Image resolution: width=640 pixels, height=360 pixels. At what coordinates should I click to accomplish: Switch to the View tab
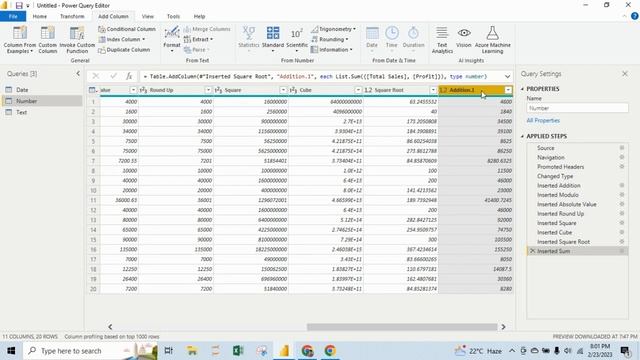click(x=148, y=16)
